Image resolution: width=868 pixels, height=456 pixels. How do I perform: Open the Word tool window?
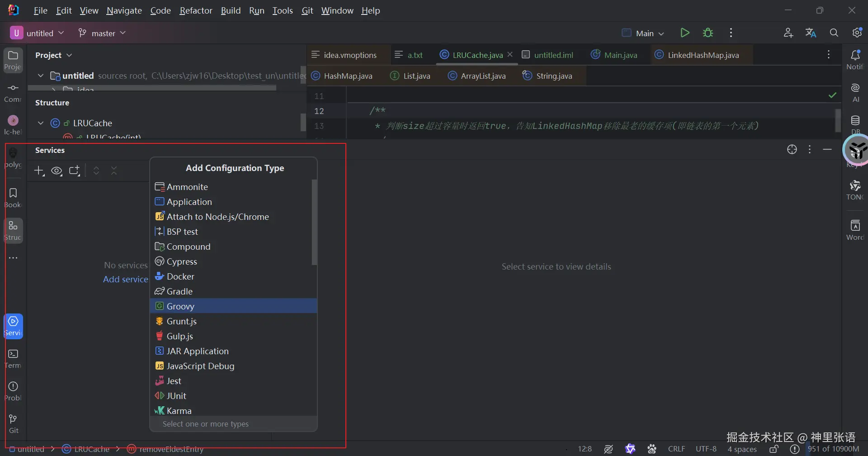pyautogui.click(x=855, y=230)
